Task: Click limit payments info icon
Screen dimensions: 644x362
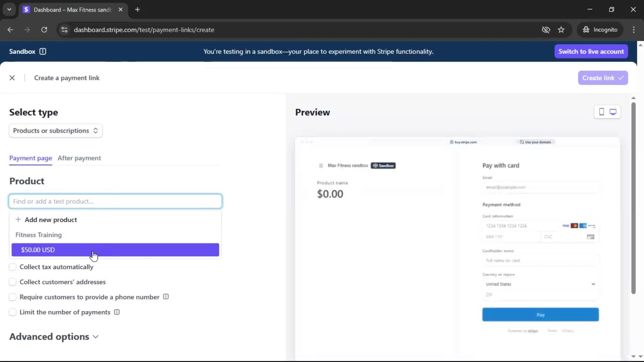Action: point(117,312)
